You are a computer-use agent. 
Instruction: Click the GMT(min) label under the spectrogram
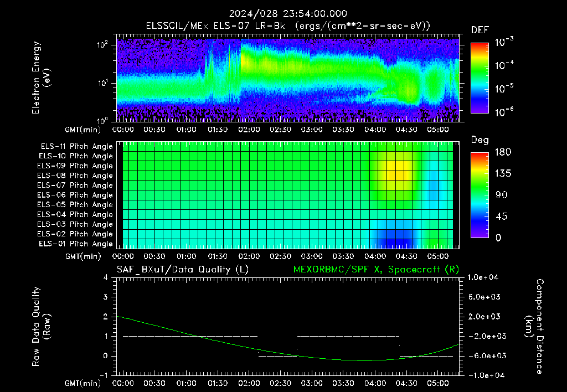point(83,130)
